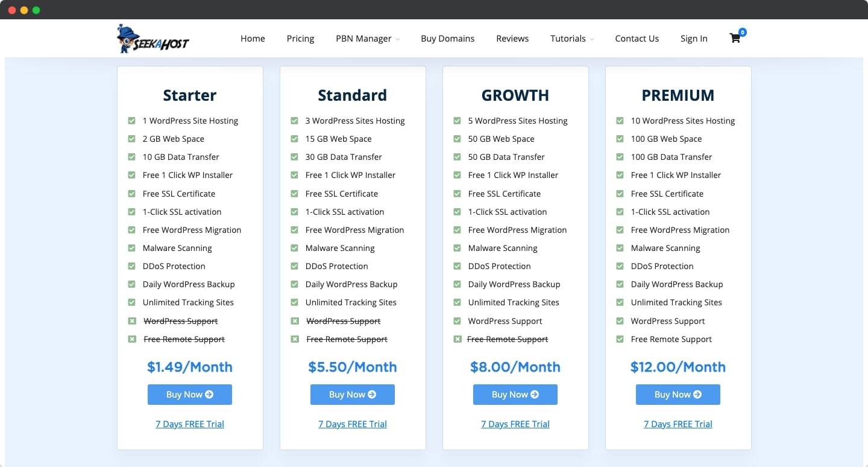Click the X icon beside Growth's Free Remote Support
868x467 pixels.
(x=457, y=339)
